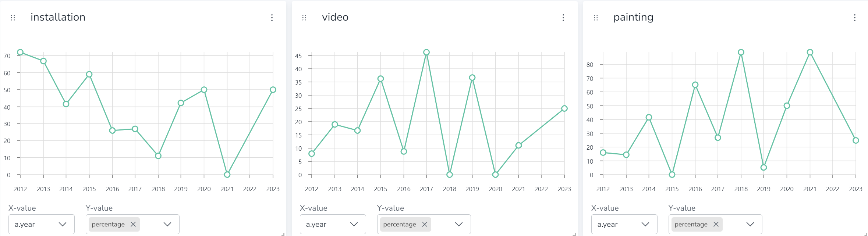Open painting Y-value dropdown arrow
868x236 pixels.
tap(750, 224)
